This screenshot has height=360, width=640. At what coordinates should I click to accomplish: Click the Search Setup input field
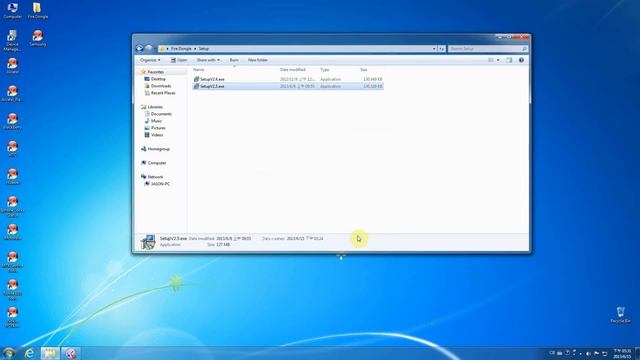[488, 49]
